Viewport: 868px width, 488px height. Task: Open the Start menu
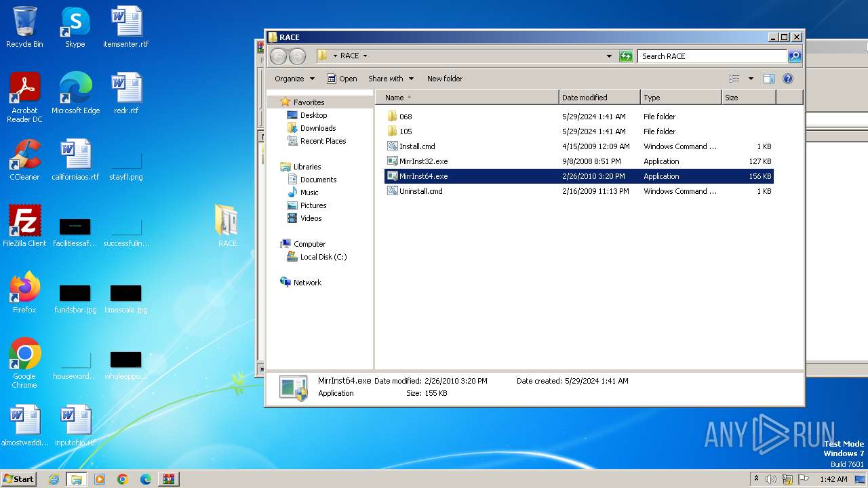coord(18,479)
